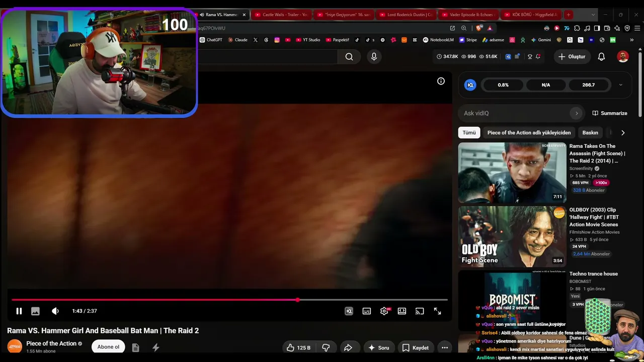
Task: Save the video with Kaydet
Action: (x=415, y=347)
